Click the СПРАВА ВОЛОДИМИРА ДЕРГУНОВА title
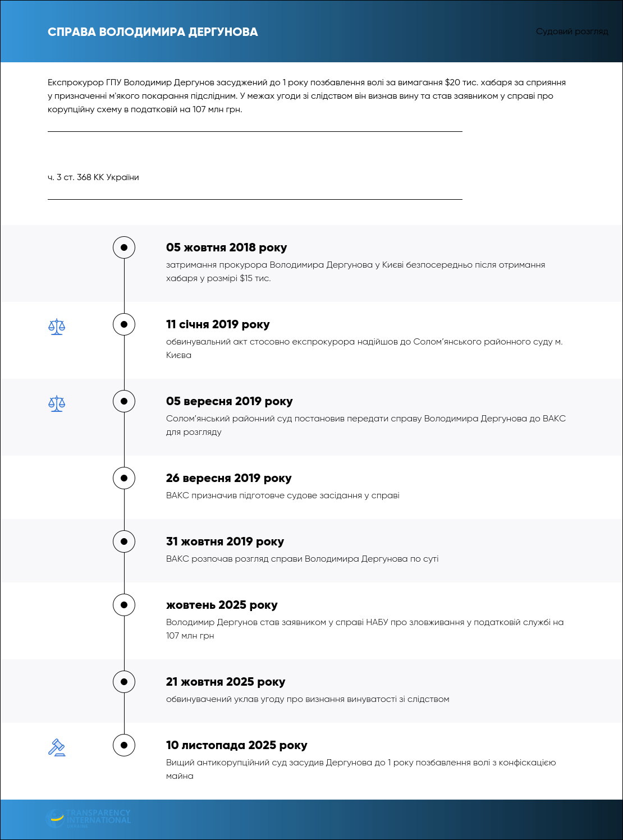 [153, 32]
